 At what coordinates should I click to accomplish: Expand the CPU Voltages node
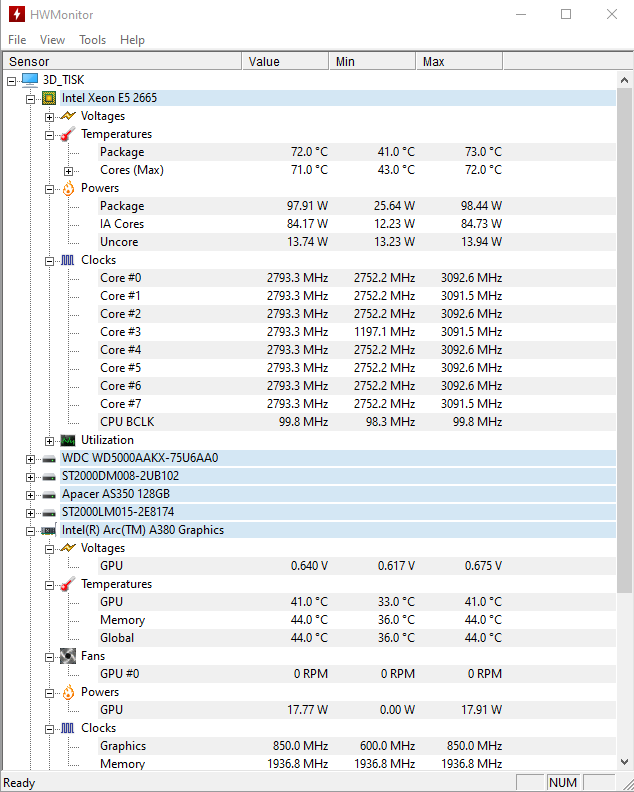point(50,116)
